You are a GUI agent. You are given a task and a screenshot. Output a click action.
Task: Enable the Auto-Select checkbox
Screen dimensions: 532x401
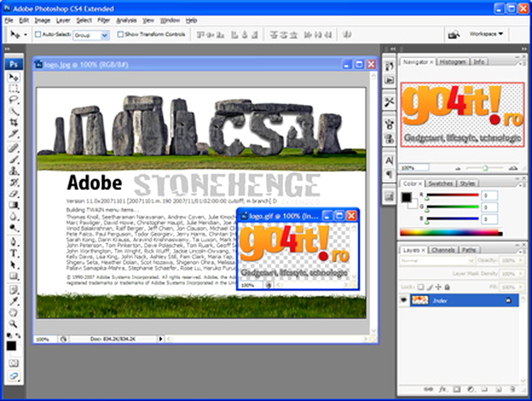(38, 34)
